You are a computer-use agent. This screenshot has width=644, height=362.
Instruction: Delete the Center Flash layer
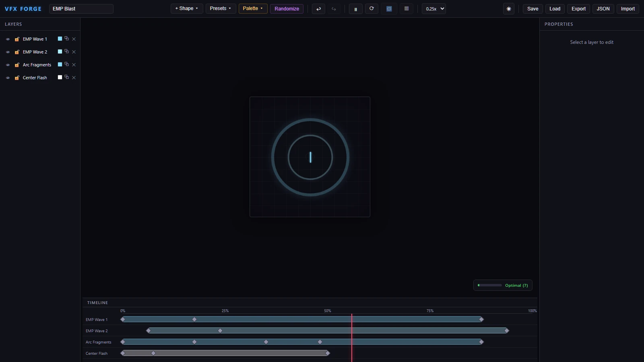tap(74, 78)
